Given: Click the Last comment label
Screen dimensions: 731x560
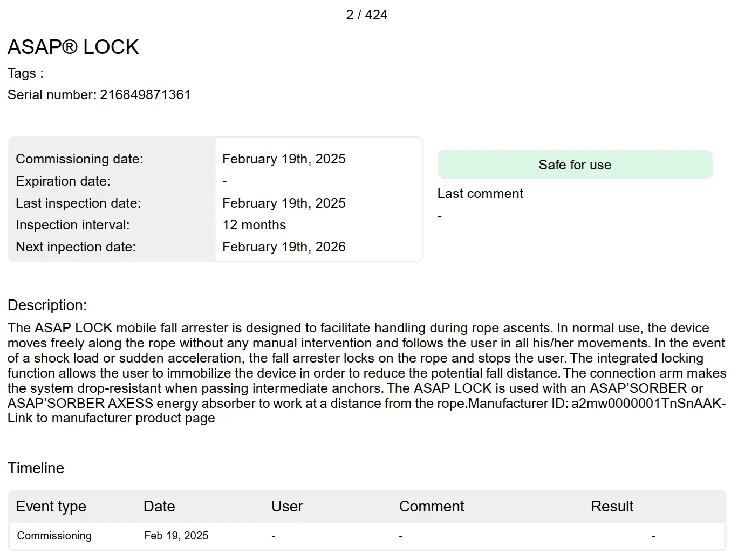Looking at the screenshot, I should point(480,194).
